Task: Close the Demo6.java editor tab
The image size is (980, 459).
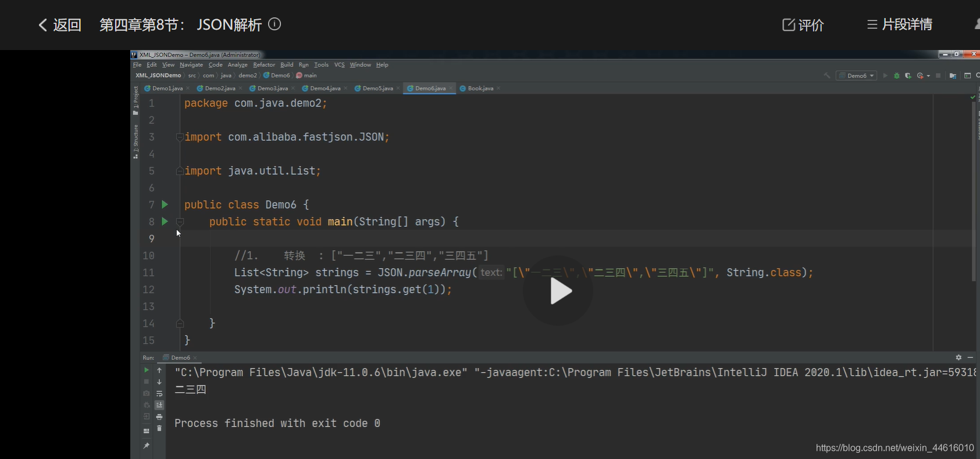Action: click(x=451, y=88)
